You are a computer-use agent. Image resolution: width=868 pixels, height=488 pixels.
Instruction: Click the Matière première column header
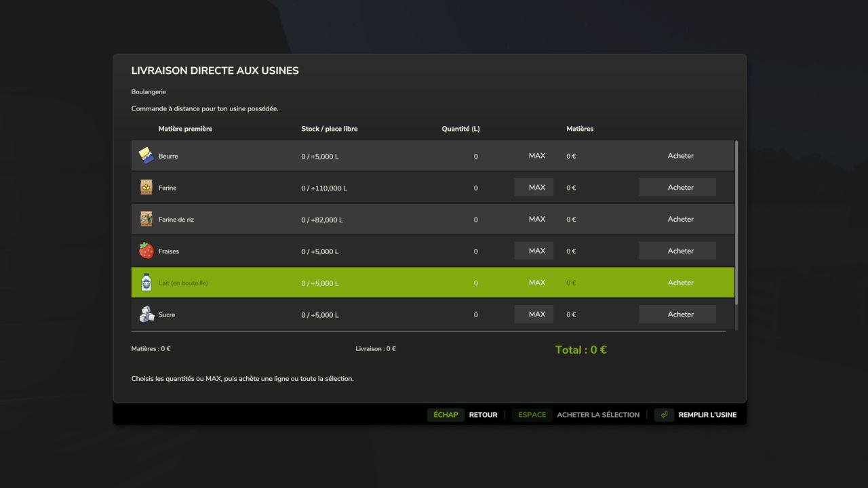tap(185, 129)
